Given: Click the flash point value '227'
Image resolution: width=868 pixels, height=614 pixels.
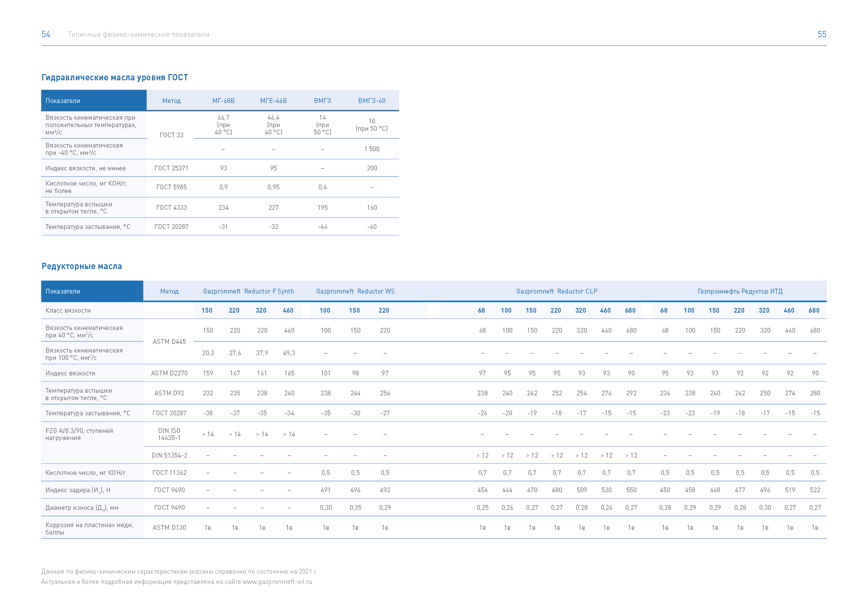Looking at the screenshot, I should 273,208.
